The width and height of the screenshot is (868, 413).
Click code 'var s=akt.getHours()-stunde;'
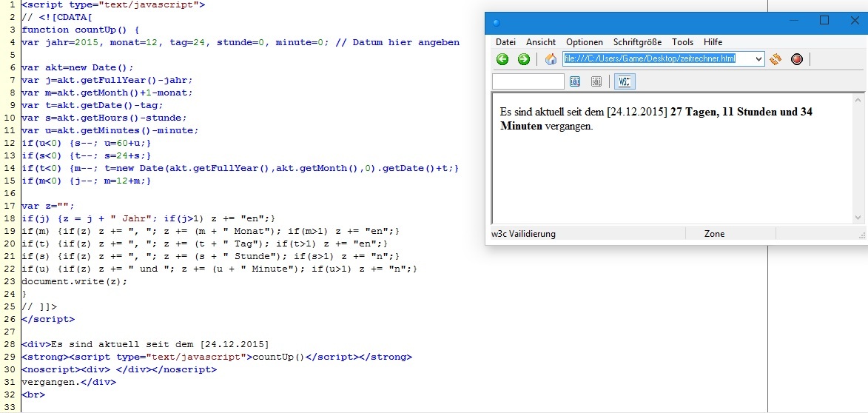tap(104, 118)
